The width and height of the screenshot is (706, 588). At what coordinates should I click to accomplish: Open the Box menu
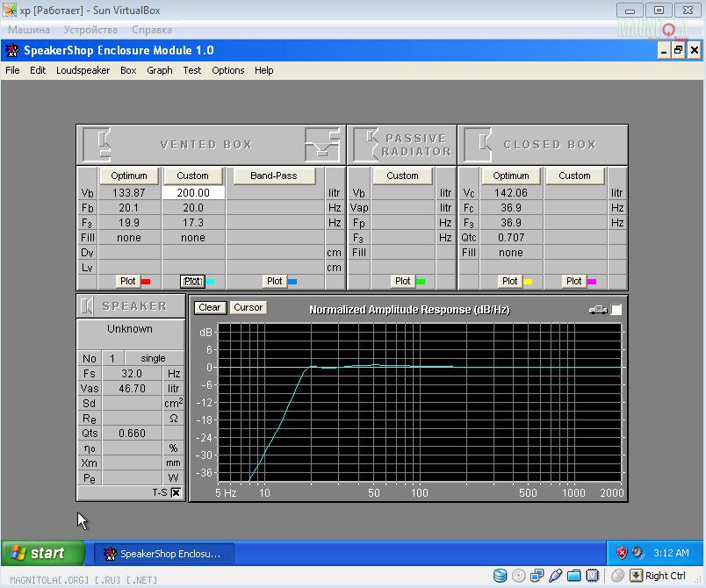tap(128, 70)
